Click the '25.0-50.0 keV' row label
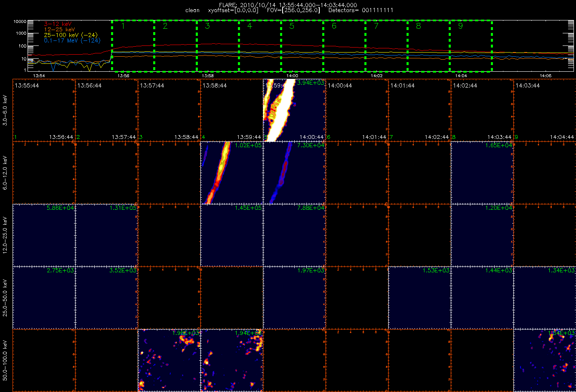 [5, 298]
